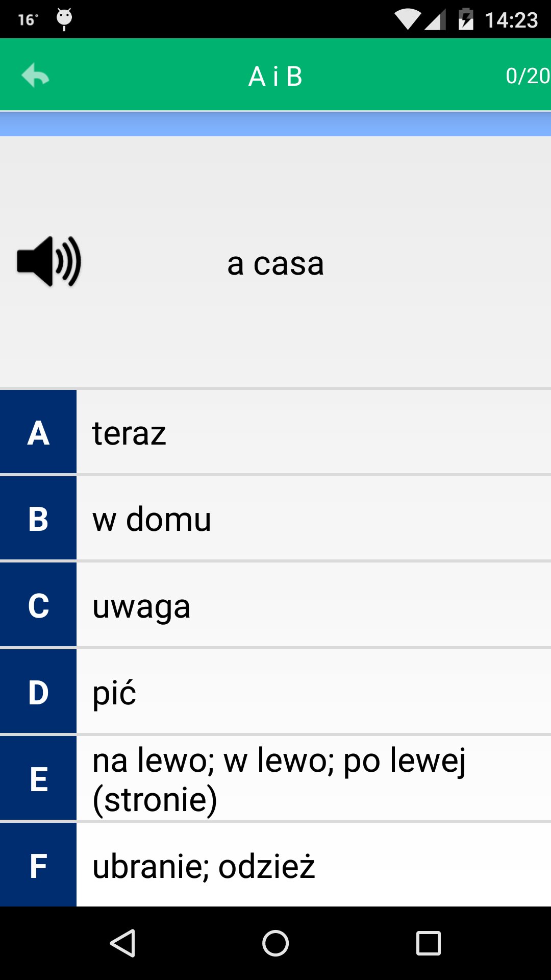Screen dimensions: 551x980
Task: Tap the "a casa" question phrase
Action: coord(275,263)
